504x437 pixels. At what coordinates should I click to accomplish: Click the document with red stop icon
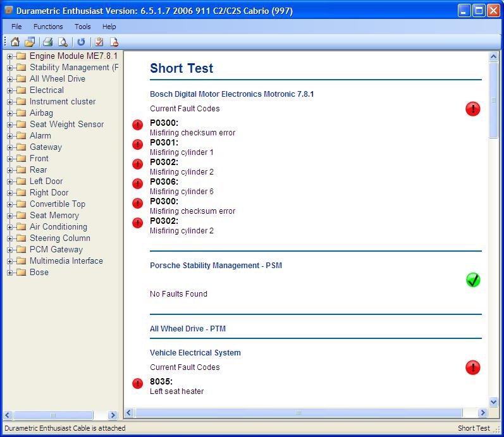114,42
